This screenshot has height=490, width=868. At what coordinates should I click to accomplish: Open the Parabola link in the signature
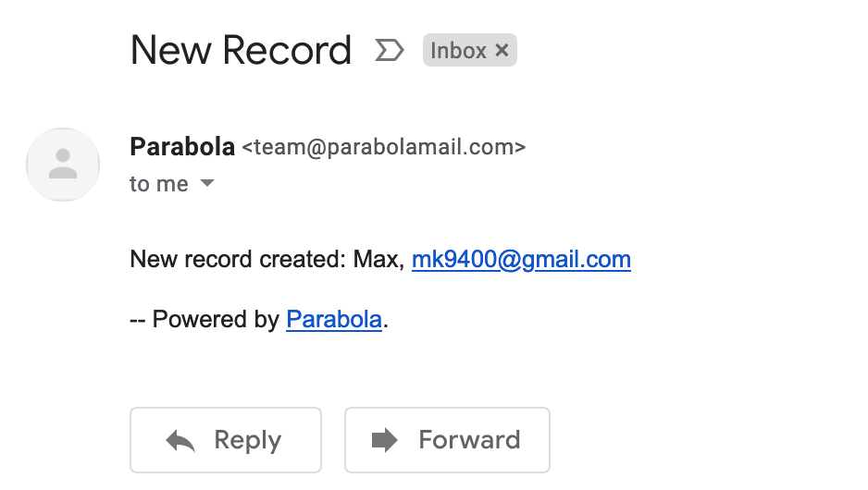[x=334, y=320]
